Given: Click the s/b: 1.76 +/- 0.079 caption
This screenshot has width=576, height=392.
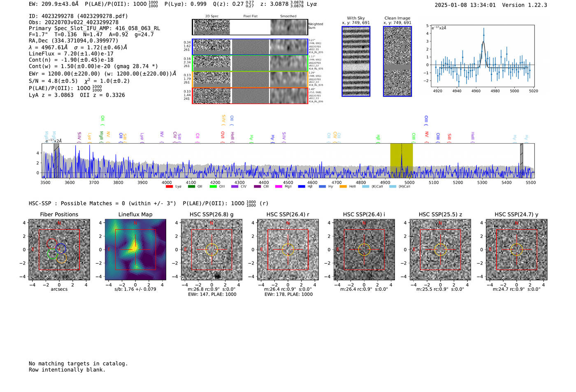Looking at the screenshot, I should pyautogui.click(x=135, y=289).
